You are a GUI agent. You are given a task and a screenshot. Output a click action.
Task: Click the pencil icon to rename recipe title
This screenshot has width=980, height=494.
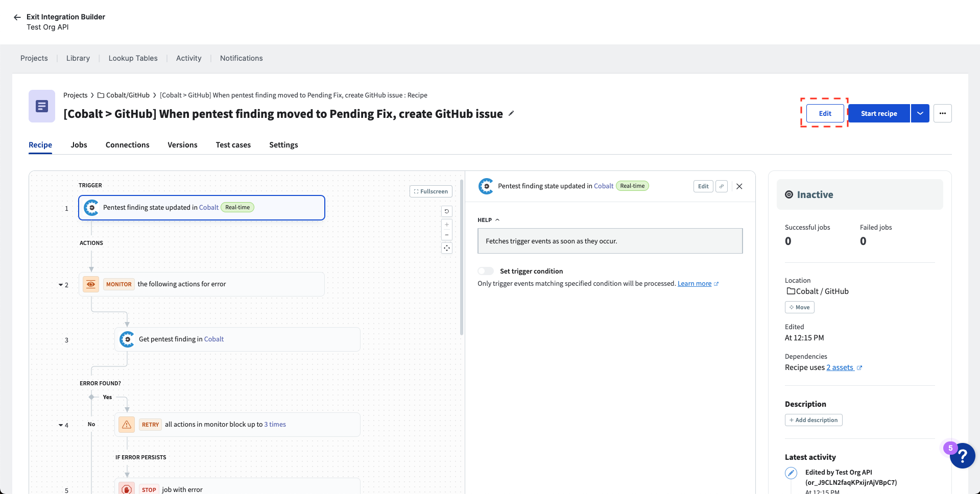(511, 113)
